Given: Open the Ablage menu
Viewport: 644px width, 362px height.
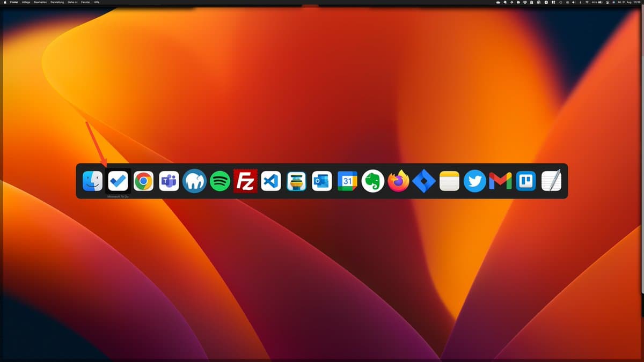Looking at the screenshot, I should [x=26, y=2].
